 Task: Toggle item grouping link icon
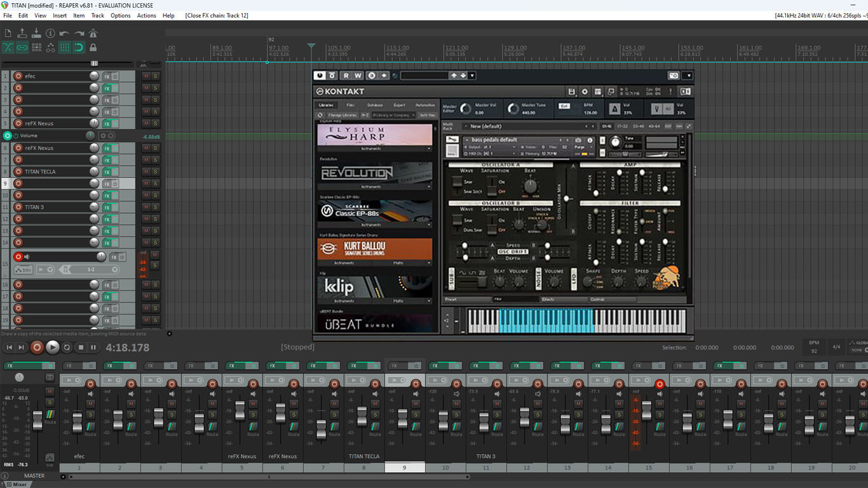click(x=22, y=47)
